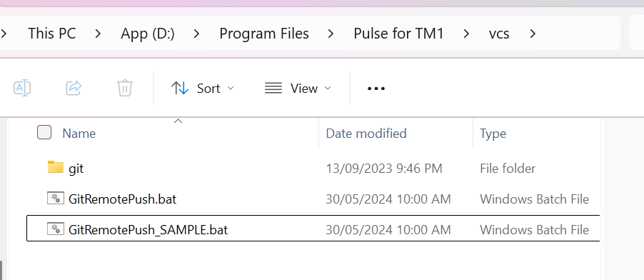Open the Sort dropdown menu
This screenshot has height=280, width=644.
coord(203,88)
